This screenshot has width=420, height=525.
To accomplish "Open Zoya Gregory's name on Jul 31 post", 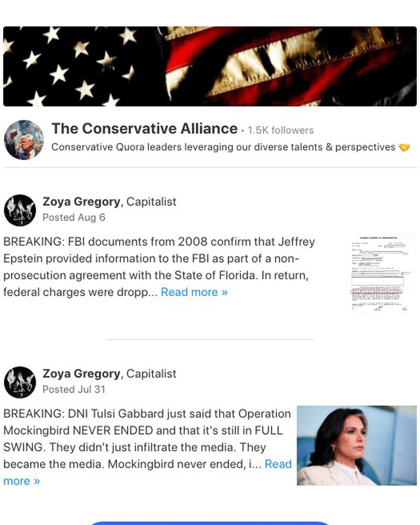I will 81,373.
